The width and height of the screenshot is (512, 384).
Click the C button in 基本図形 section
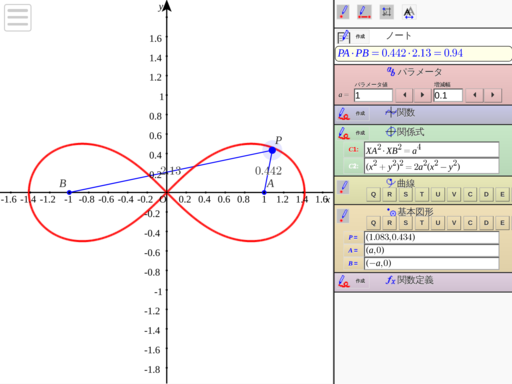click(470, 223)
